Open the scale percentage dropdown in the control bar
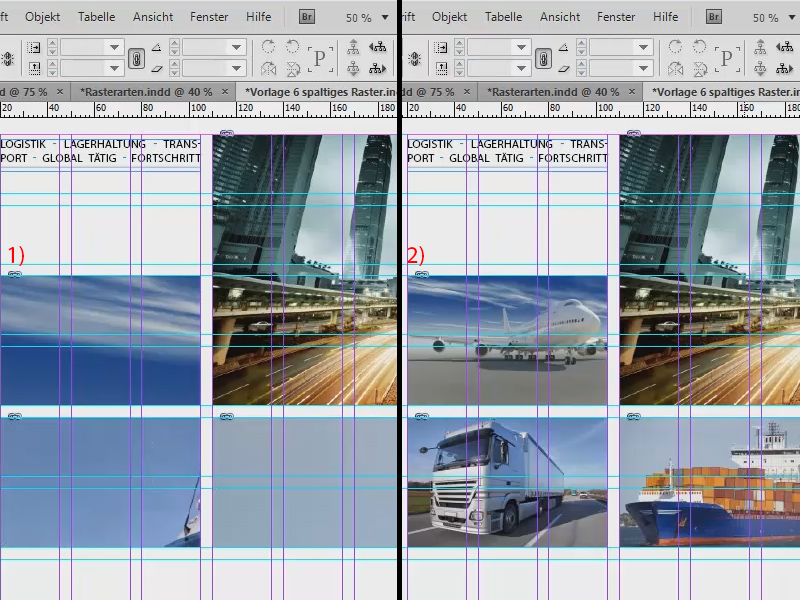800x600 pixels. (114, 46)
